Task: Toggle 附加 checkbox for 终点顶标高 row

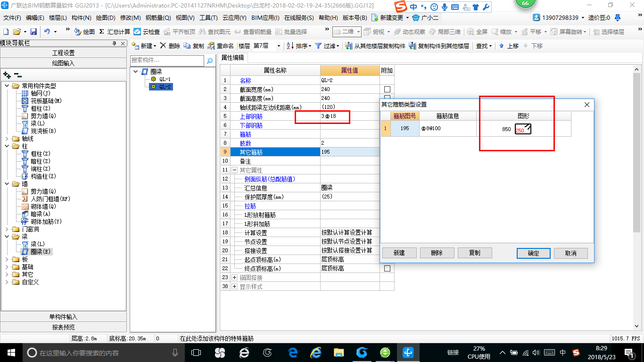Action: point(387,268)
